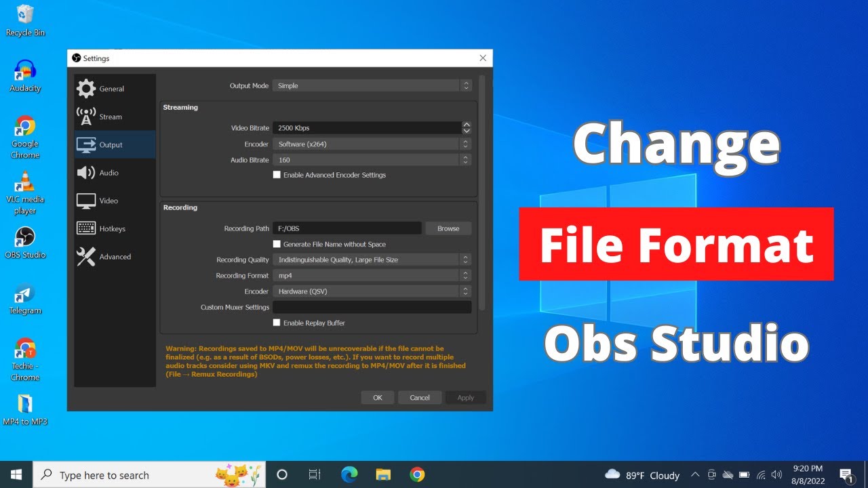Click the settings panel vertical scrollbar

pos(482,193)
